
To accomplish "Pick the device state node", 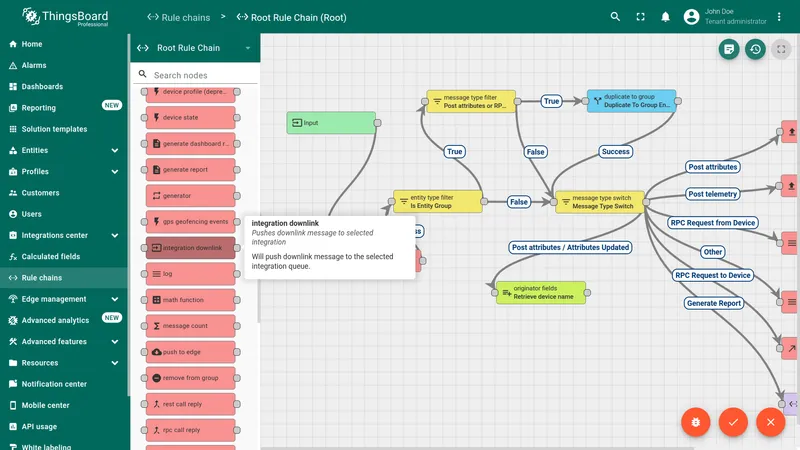I will tap(190, 117).
